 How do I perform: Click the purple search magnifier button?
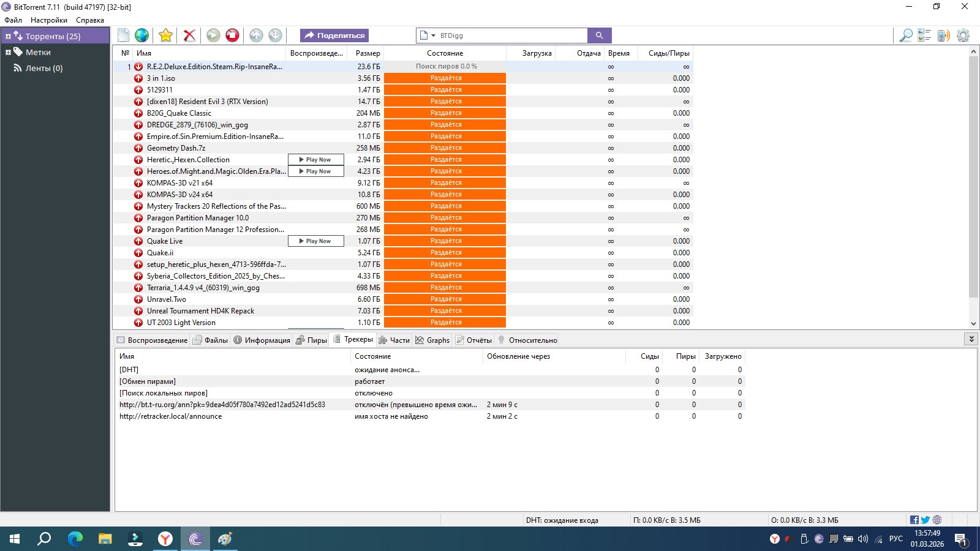[x=599, y=36]
